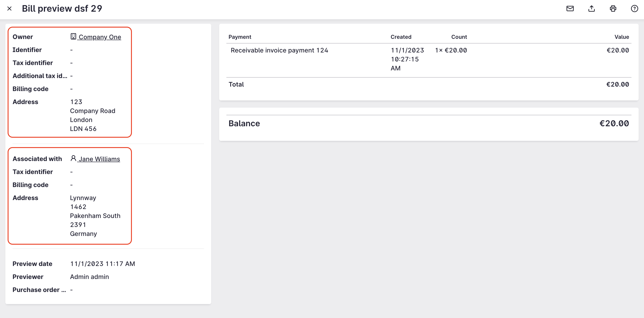Click the Total row label
Image resolution: width=644 pixels, height=318 pixels.
236,84
